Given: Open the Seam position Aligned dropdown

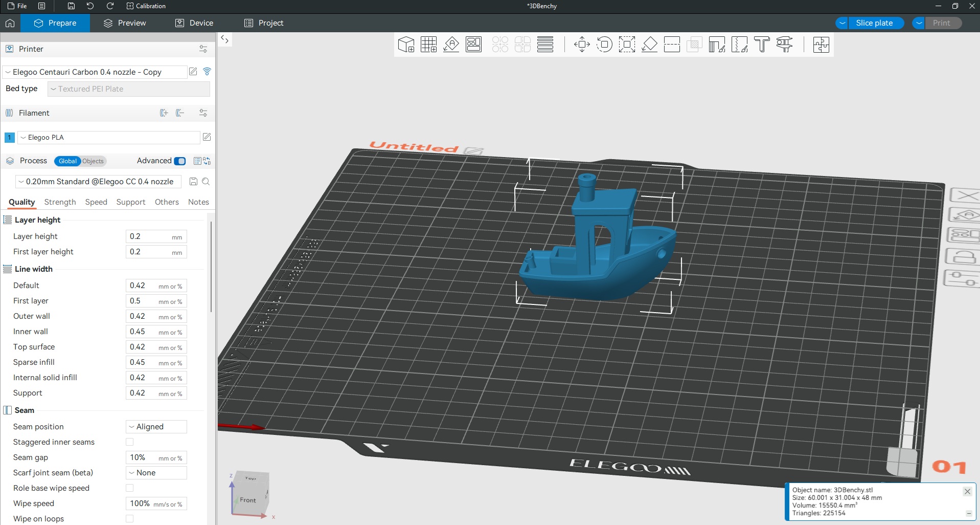Looking at the screenshot, I should tap(156, 427).
